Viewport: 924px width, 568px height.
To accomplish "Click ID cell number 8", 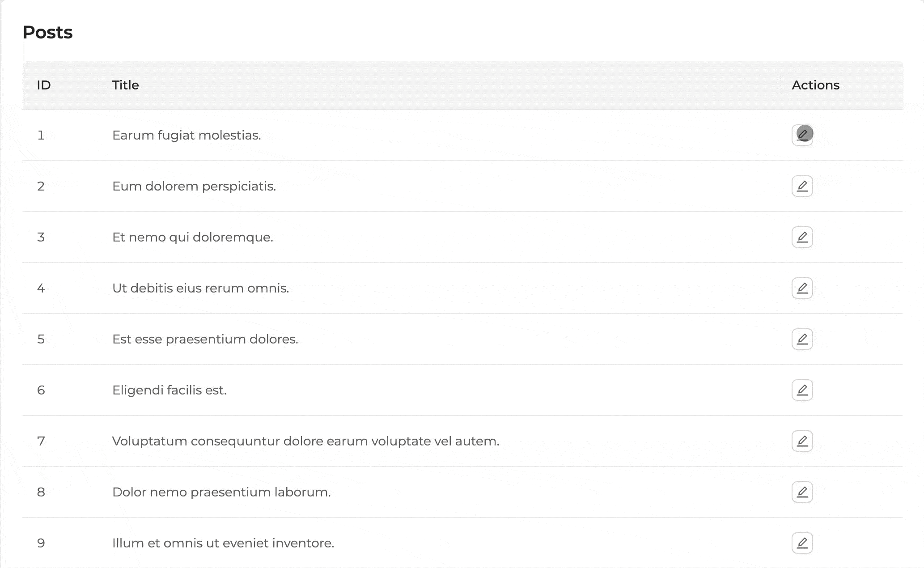I will [41, 492].
